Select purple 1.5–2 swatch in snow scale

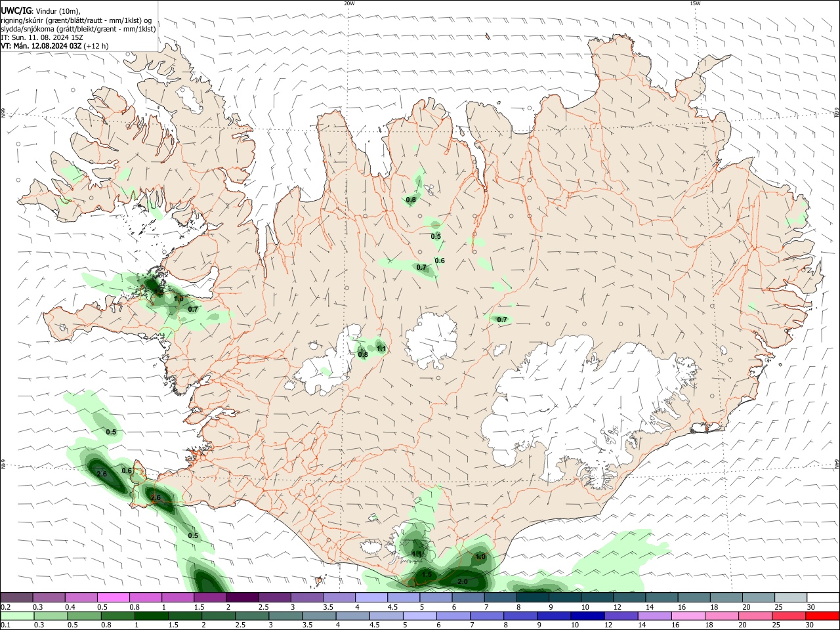(x=210, y=598)
